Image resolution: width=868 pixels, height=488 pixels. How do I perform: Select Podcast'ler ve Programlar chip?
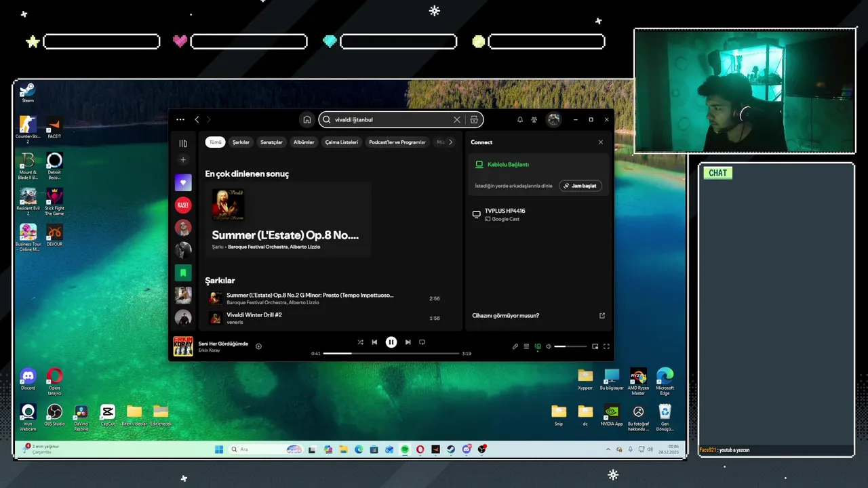(x=397, y=142)
